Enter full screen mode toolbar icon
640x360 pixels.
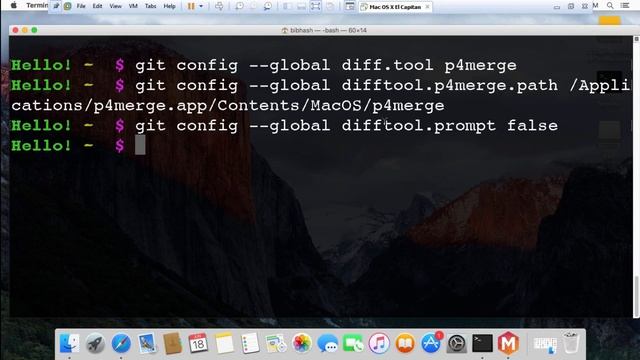click(x=316, y=6)
